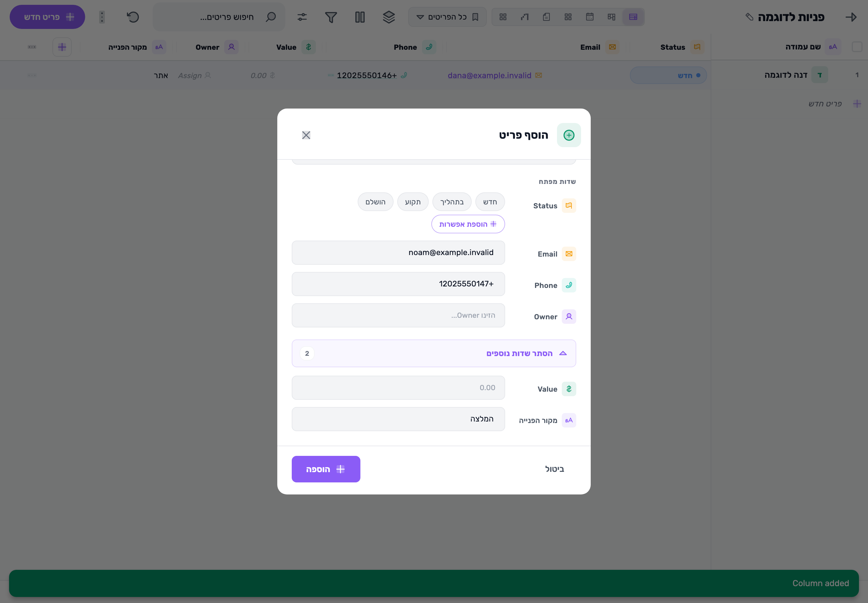Viewport: 868px width, 603px height.
Task: Select the תקוע status chip
Action: pyautogui.click(x=413, y=202)
